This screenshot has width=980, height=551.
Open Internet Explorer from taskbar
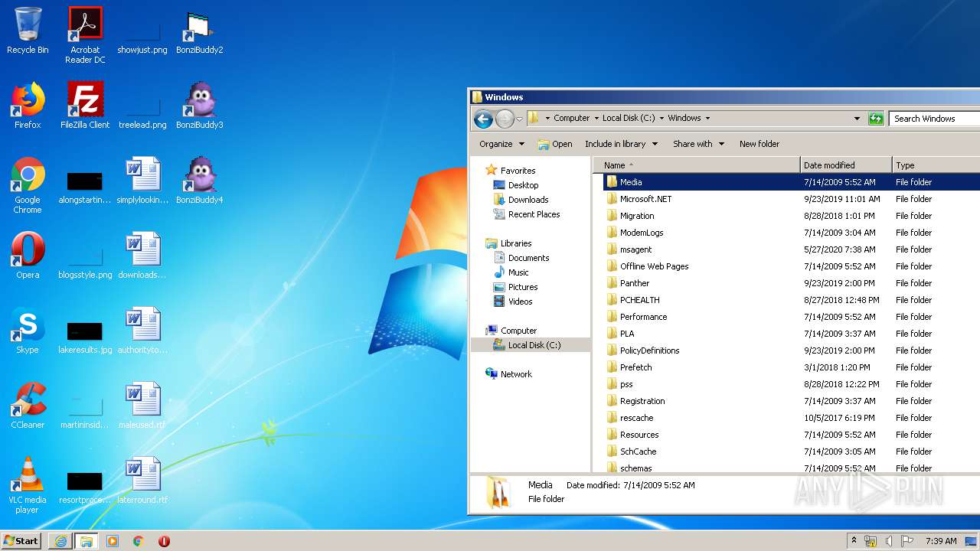[x=60, y=541]
